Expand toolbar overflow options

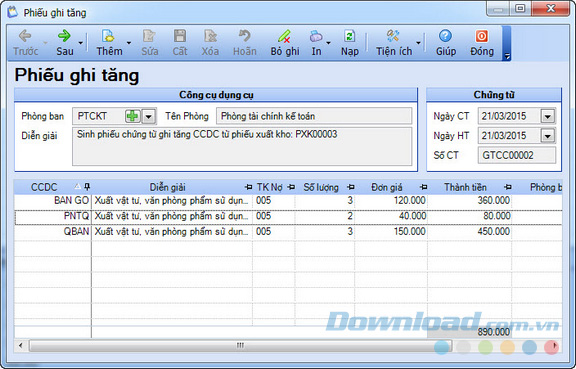[507, 56]
